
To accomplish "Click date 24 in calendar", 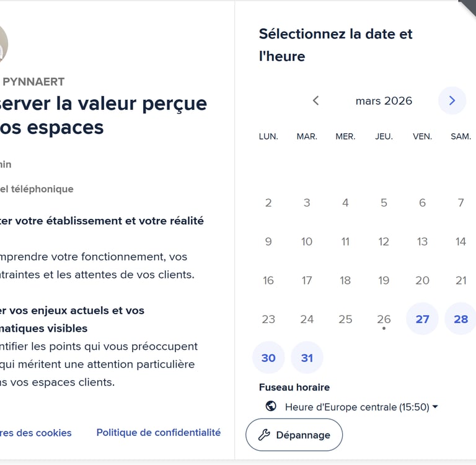I will pyautogui.click(x=307, y=319).
